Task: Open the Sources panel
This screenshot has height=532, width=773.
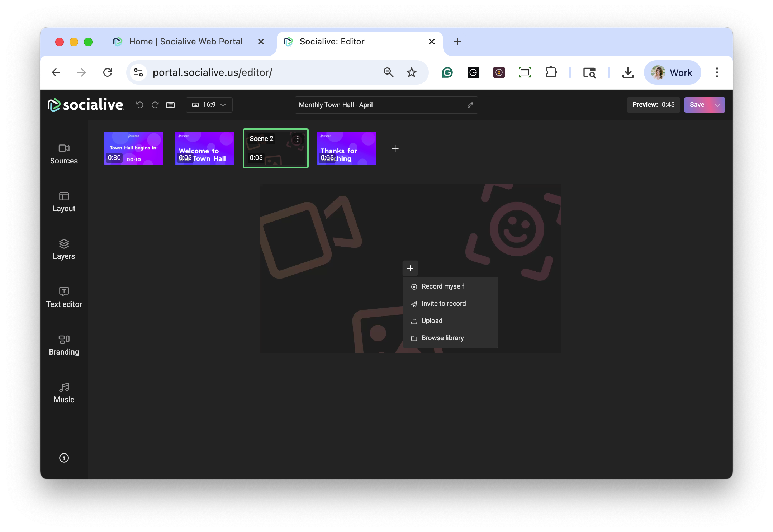Action: point(64,154)
